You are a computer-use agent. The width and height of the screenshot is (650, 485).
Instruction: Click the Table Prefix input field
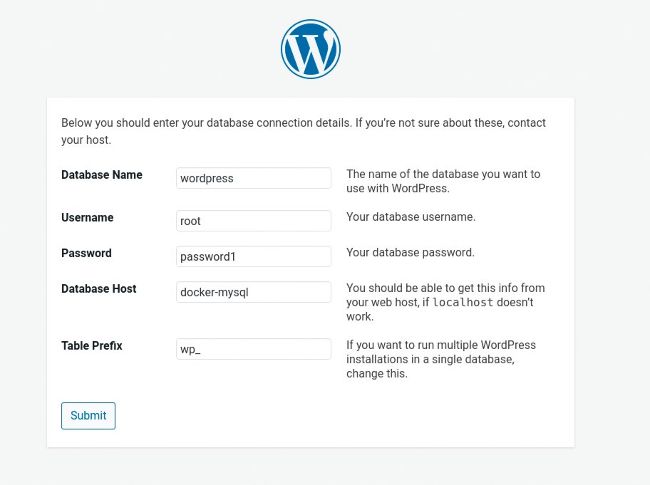click(253, 349)
